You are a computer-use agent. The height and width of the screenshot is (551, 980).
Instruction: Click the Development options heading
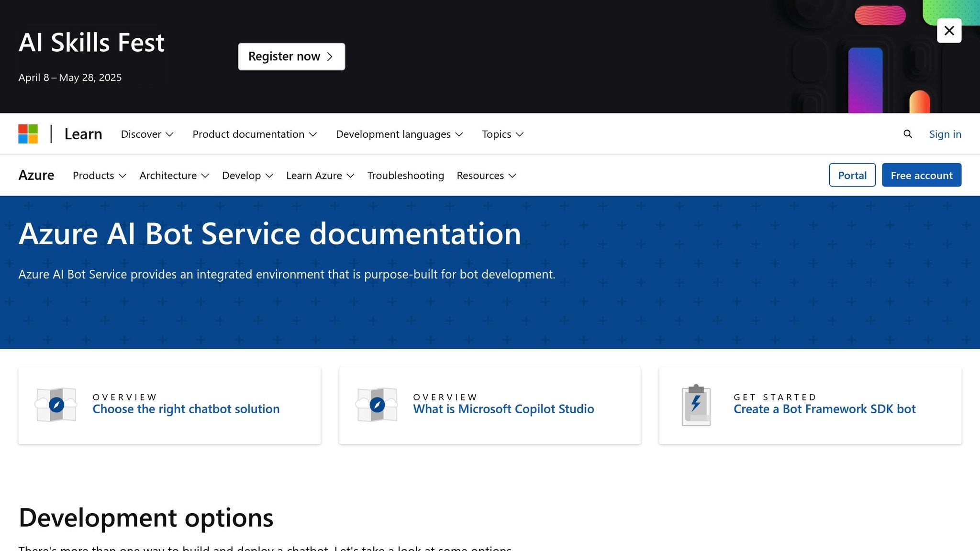146,517
